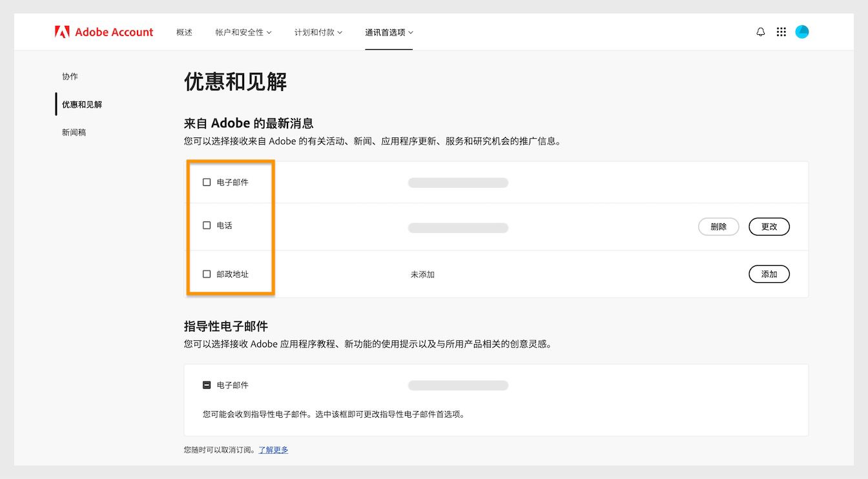Open the app switcher grid
868x479 pixels.
point(781,31)
